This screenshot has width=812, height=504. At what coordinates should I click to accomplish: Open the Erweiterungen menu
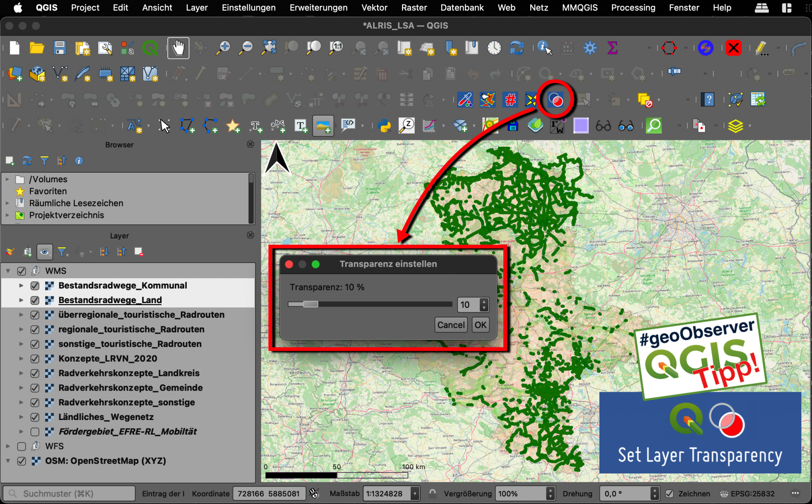click(x=318, y=8)
